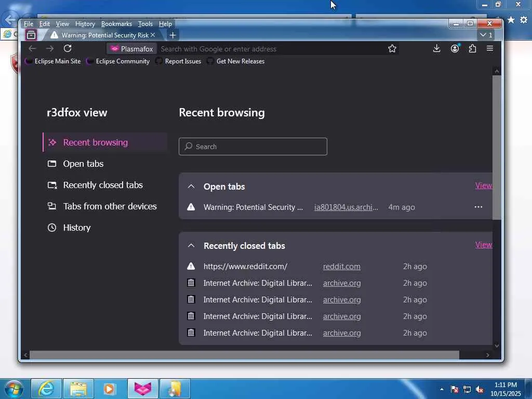Select History in sidebar
The image size is (532, 399).
(x=105, y=228)
